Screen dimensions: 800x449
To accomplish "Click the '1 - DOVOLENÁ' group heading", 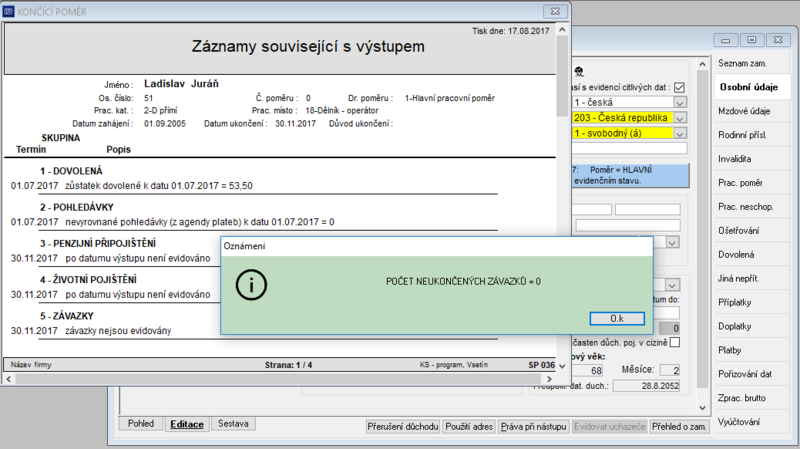I will 71,171.
